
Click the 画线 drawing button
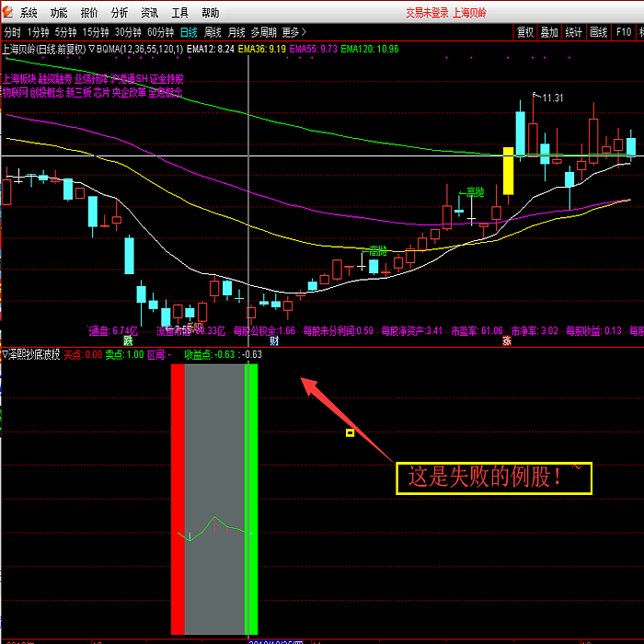pos(598,32)
